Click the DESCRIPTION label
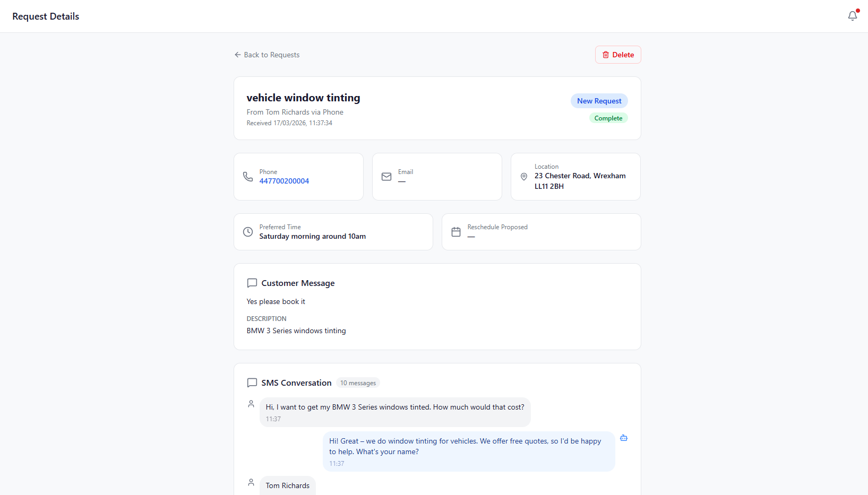The height and width of the screenshot is (495, 868). pos(267,319)
